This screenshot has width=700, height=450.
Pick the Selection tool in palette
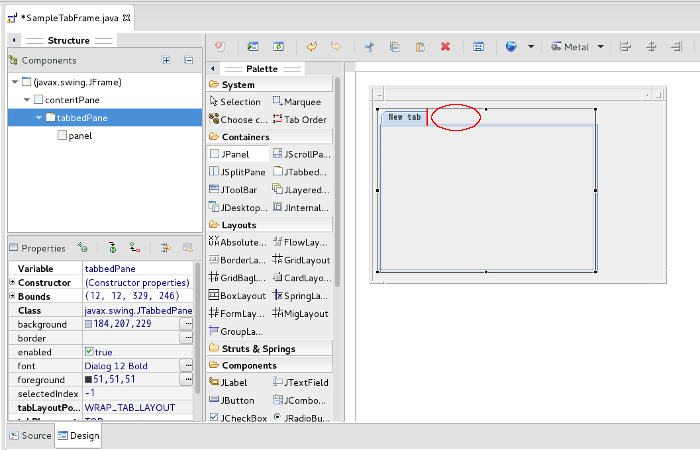235,102
